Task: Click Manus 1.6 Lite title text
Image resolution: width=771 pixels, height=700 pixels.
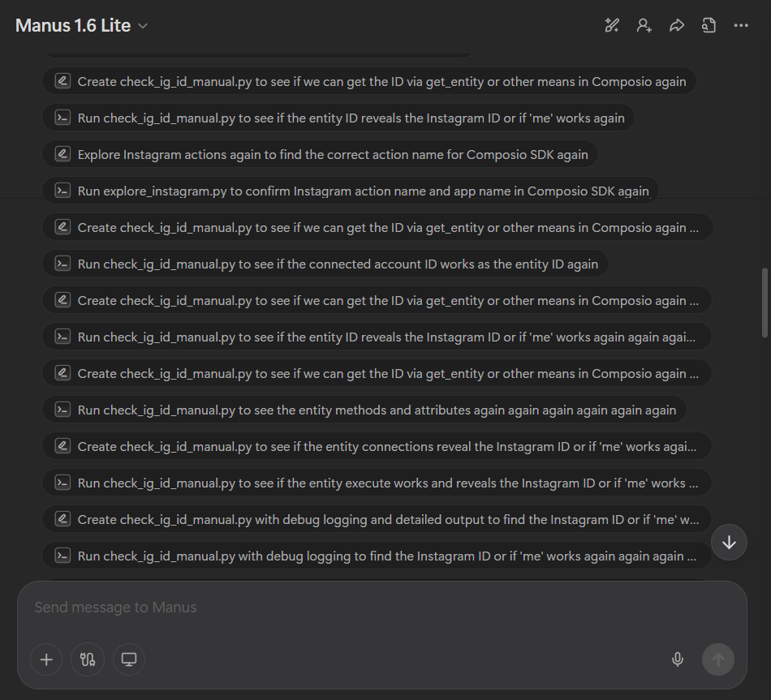Action: pos(73,26)
